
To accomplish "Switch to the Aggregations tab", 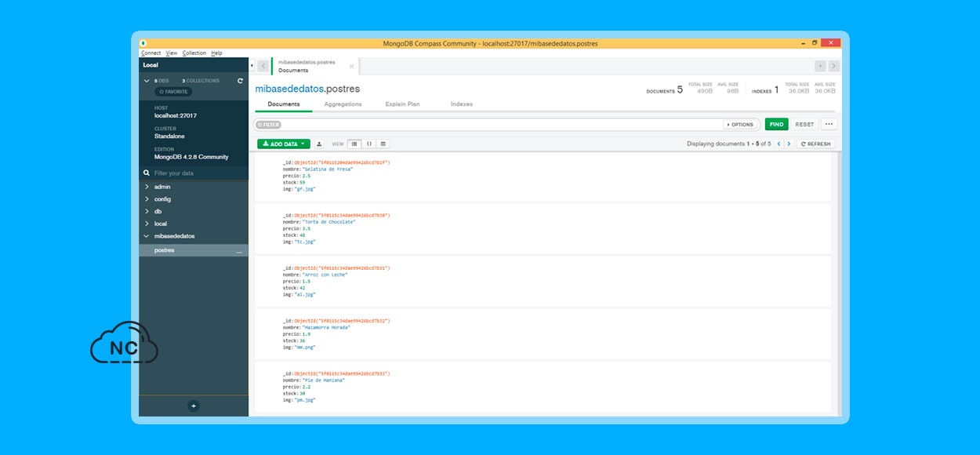I will click(x=343, y=104).
